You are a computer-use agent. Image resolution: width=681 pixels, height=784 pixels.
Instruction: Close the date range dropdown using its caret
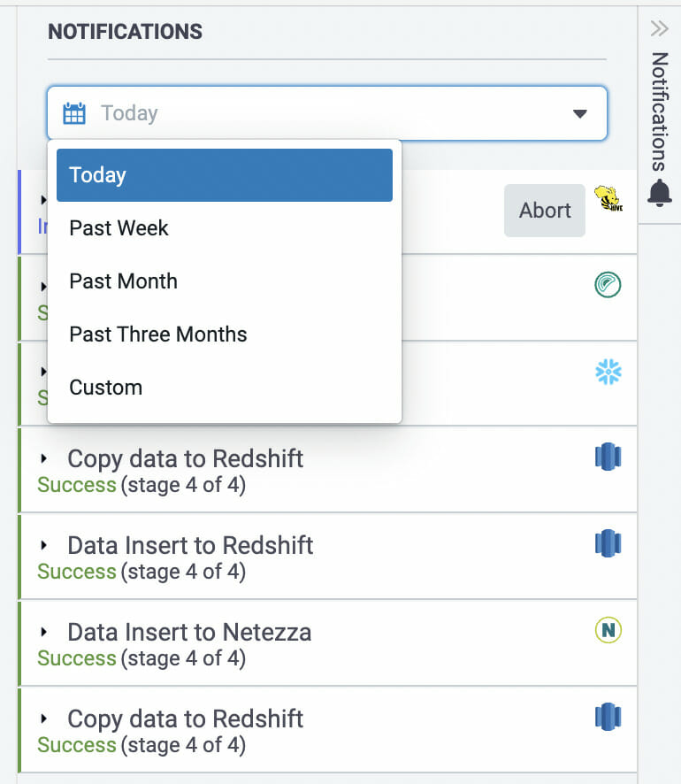[580, 113]
